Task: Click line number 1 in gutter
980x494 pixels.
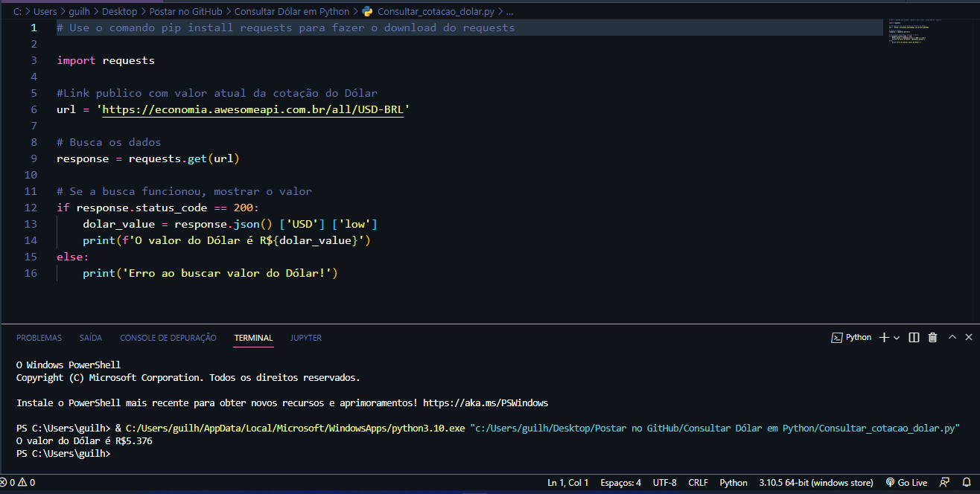Action: (34, 28)
